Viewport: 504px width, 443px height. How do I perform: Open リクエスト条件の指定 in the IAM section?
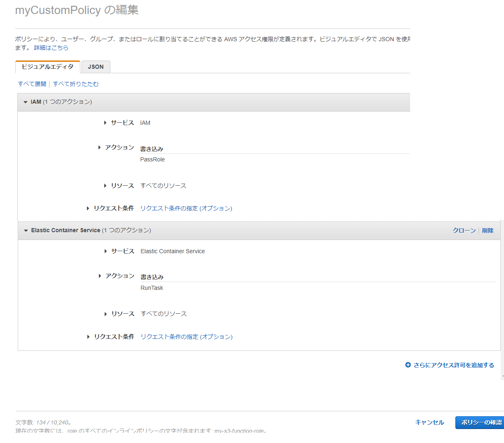click(186, 208)
